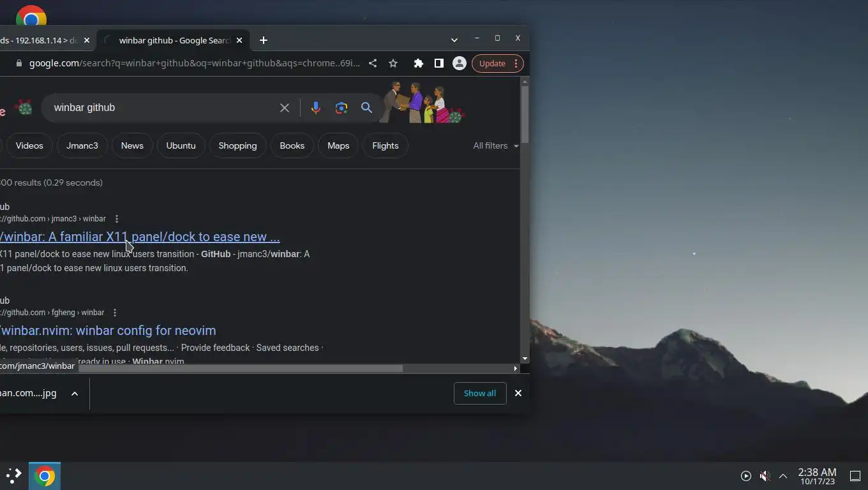The width and height of the screenshot is (868, 490).
Task: Select the Maps filter
Action: pos(338,145)
